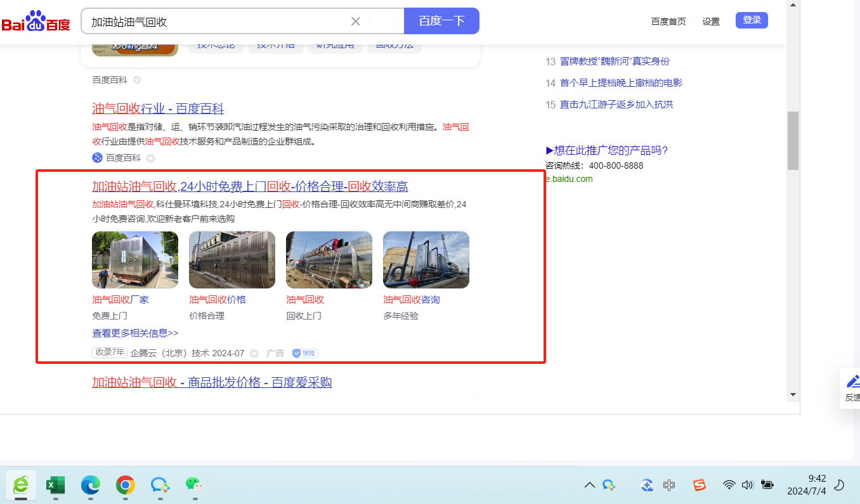Clear the search box with the X icon

point(356,22)
